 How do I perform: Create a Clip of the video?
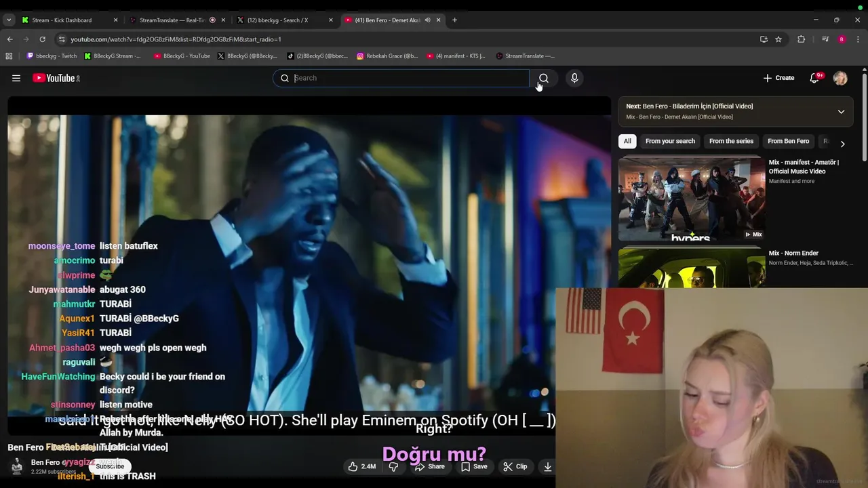pyautogui.click(x=515, y=466)
